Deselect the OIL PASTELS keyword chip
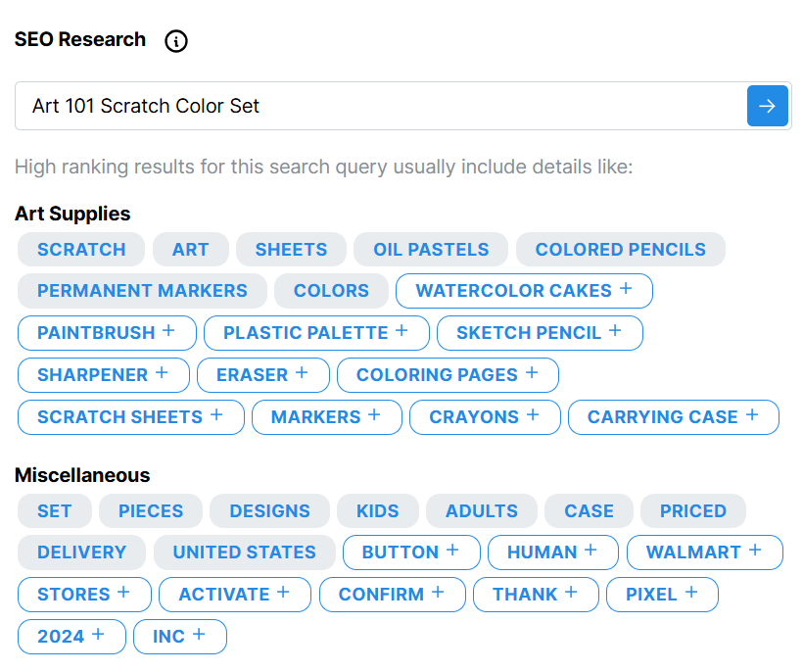 [431, 250]
